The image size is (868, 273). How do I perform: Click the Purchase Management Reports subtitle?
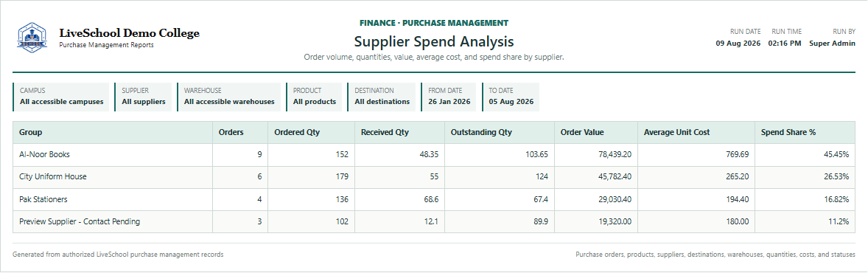(x=106, y=46)
